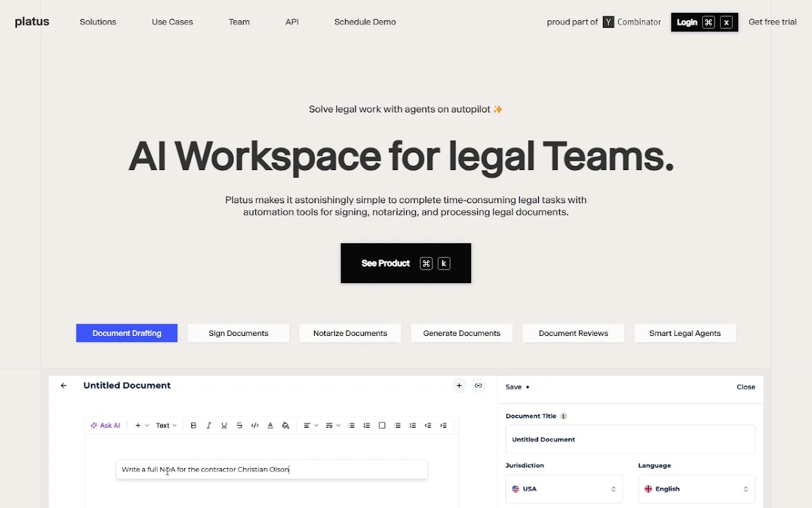Image resolution: width=812 pixels, height=508 pixels.
Task: Click the link icon in document header
Action: pyautogui.click(x=478, y=385)
